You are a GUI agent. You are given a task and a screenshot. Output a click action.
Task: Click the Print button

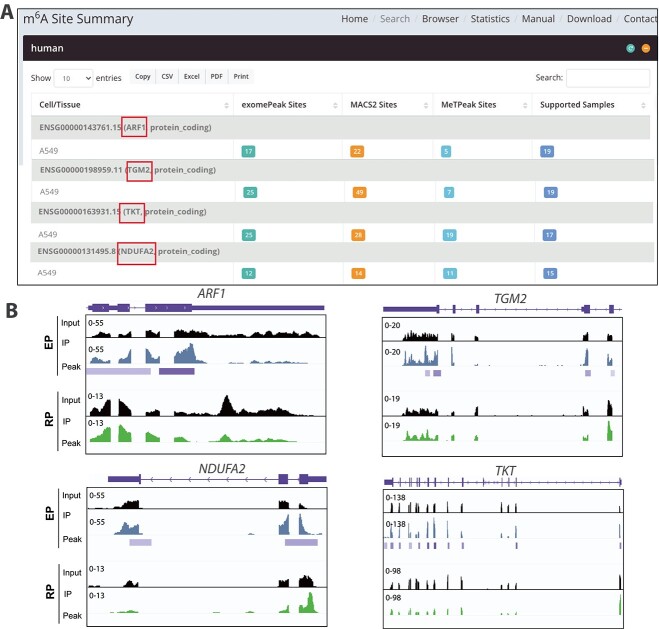click(x=241, y=76)
